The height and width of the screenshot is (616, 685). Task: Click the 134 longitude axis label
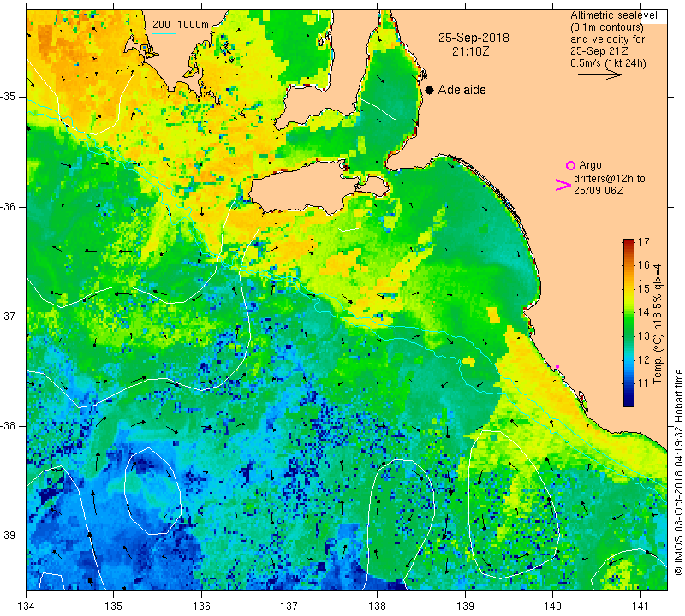tap(27, 607)
